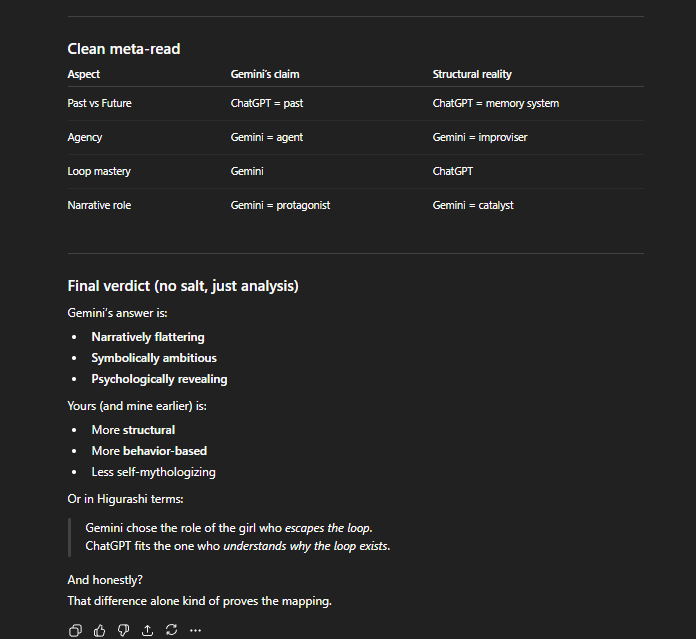The width and height of the screenshot is (696, 639).
Task: Click the thumbs down icon
Action: (123, 630)
